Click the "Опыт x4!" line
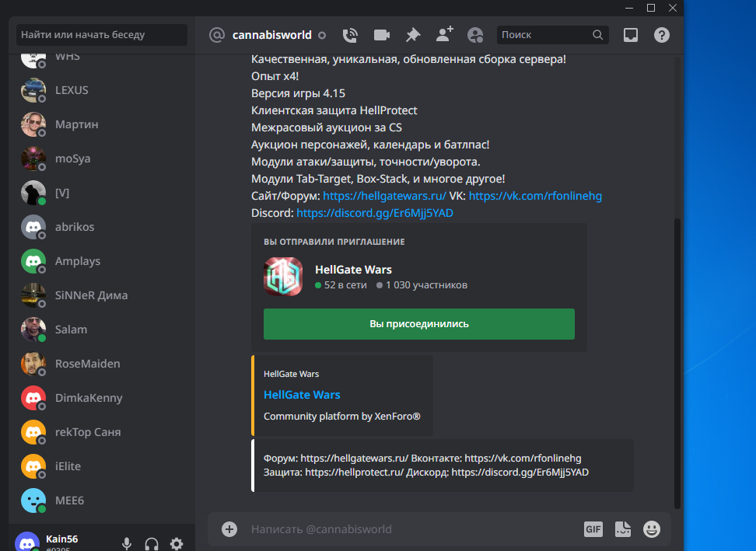Screen dimensions: 756x551 275,76
